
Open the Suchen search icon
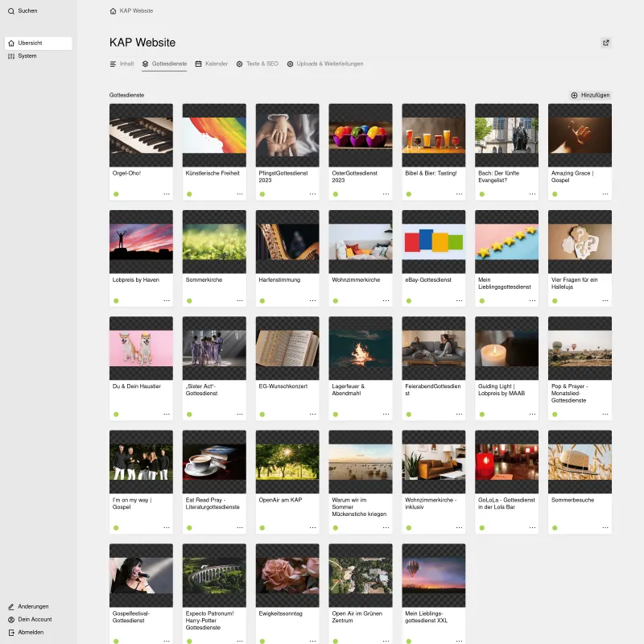tap(10, 10)
